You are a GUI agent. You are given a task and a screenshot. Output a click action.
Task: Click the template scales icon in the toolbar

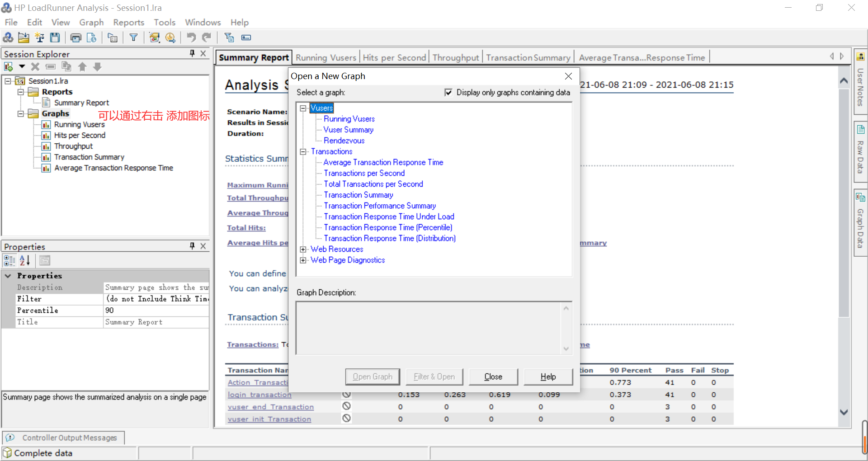(40, 38)
